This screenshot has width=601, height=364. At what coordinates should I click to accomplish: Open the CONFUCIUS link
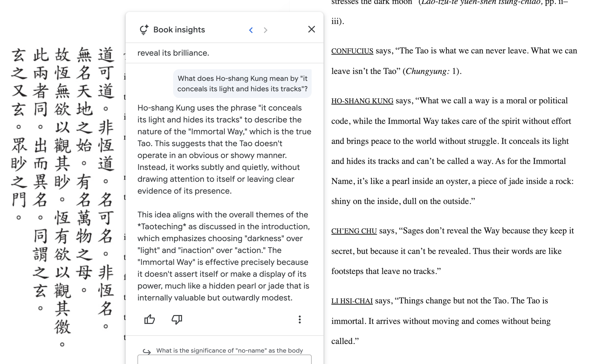352,51
